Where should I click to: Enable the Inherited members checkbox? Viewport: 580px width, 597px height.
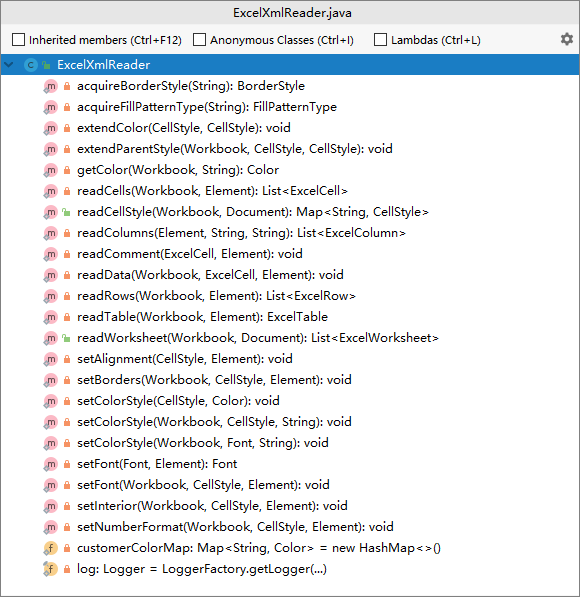point(18,40)
